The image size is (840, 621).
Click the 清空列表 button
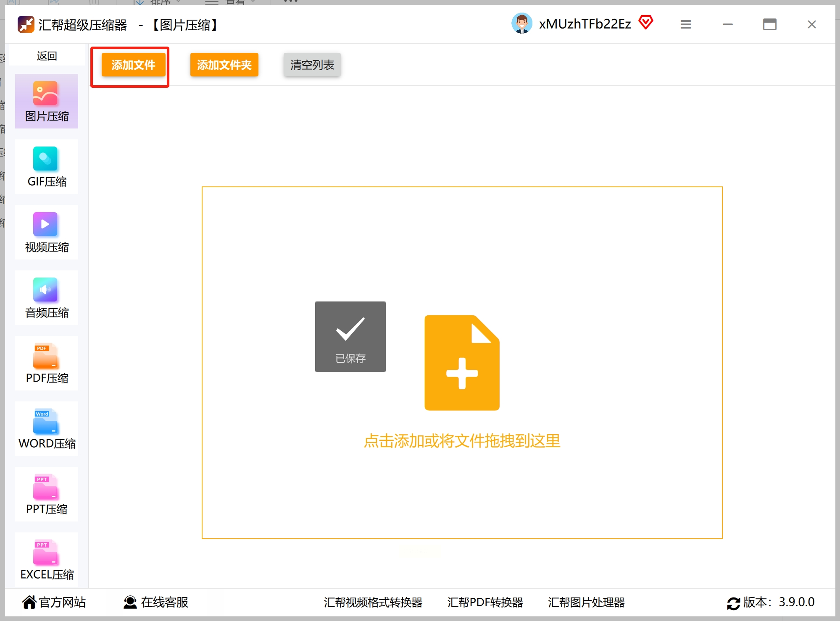coord(312,65)
